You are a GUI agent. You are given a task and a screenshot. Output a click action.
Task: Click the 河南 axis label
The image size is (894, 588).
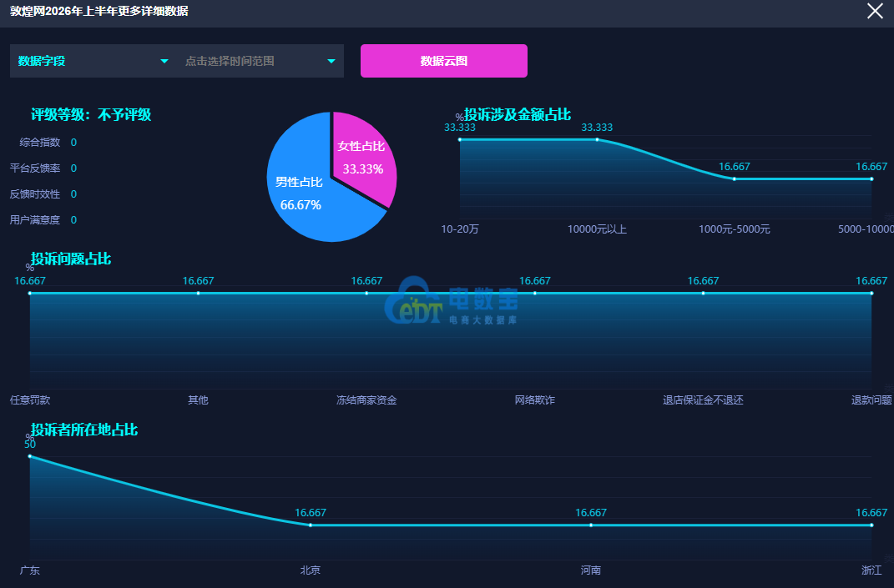pos(591,570)
